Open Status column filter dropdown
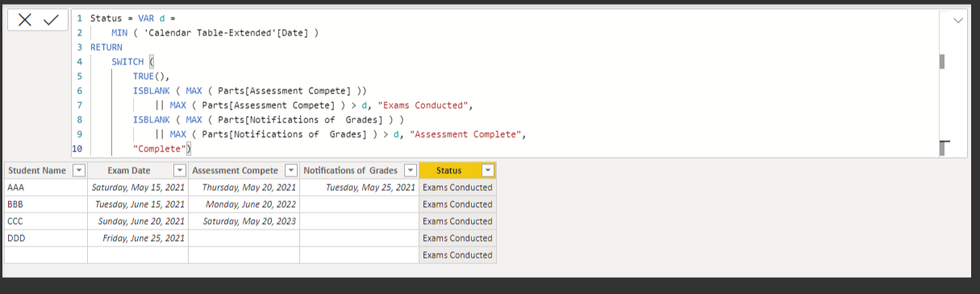Viewport: 980px width, 294px height. pos(487,171)
